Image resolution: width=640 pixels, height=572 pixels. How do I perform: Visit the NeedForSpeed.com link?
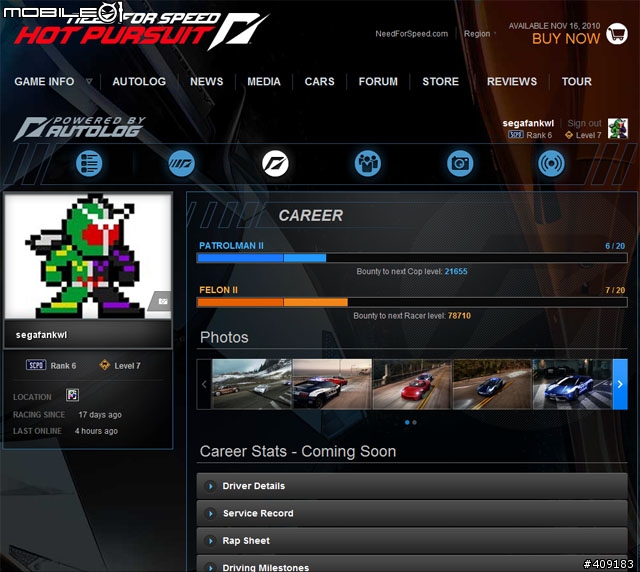pos(411,34)
